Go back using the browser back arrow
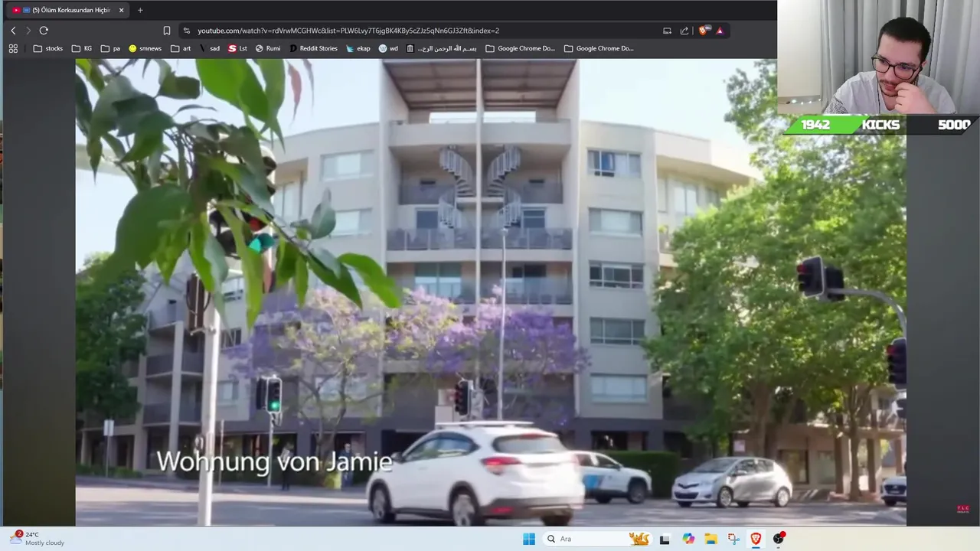This screenshot has height=551, width=980. click(13, 31)
